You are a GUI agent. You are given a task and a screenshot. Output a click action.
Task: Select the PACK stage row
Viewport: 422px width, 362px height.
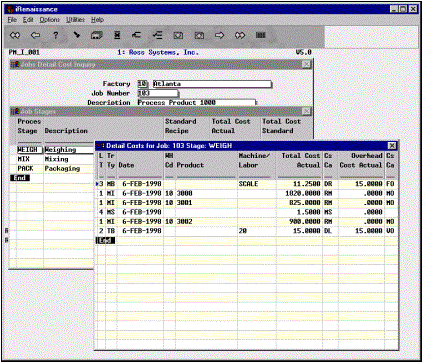coord(25,168)
